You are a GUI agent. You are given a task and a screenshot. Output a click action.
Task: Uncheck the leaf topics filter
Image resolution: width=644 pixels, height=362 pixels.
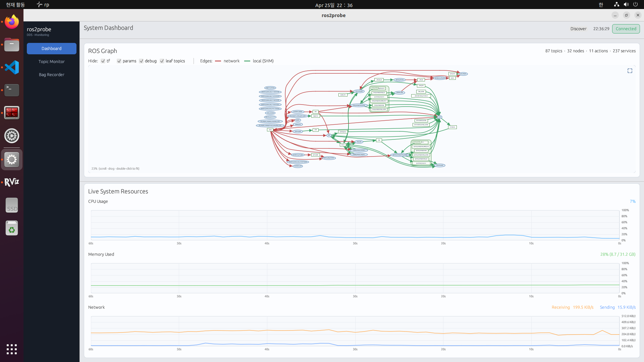point(162,61)
